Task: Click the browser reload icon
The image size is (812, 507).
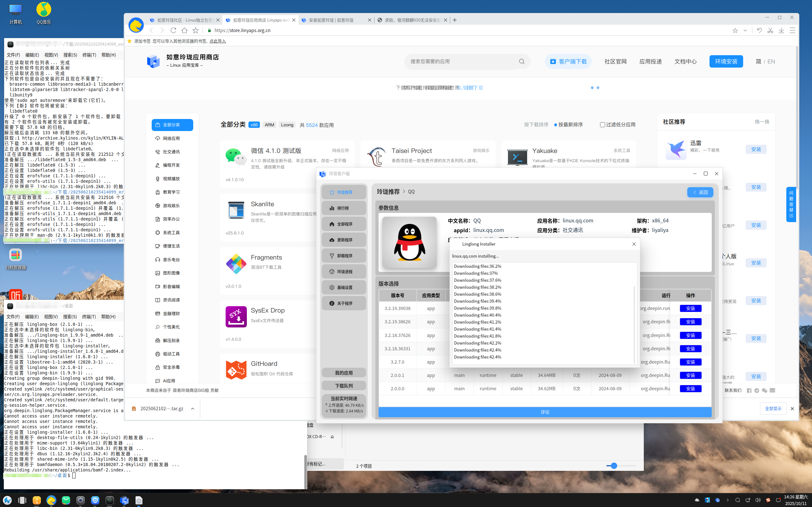Action: click(173, 30)
